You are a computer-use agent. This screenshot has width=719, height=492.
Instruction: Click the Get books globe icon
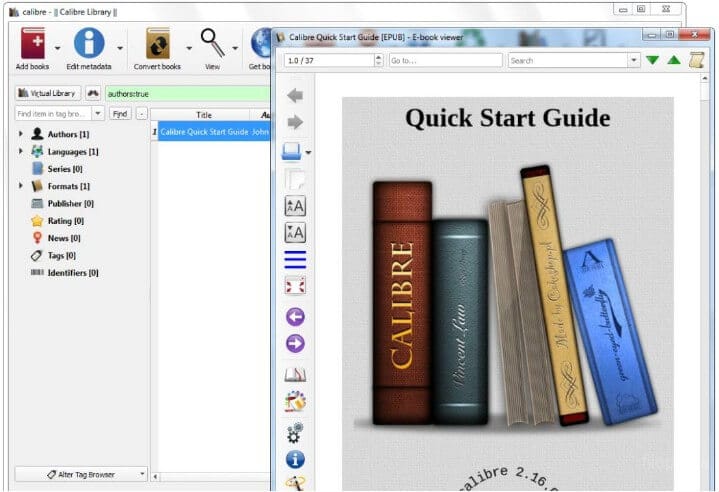point(261,43)
